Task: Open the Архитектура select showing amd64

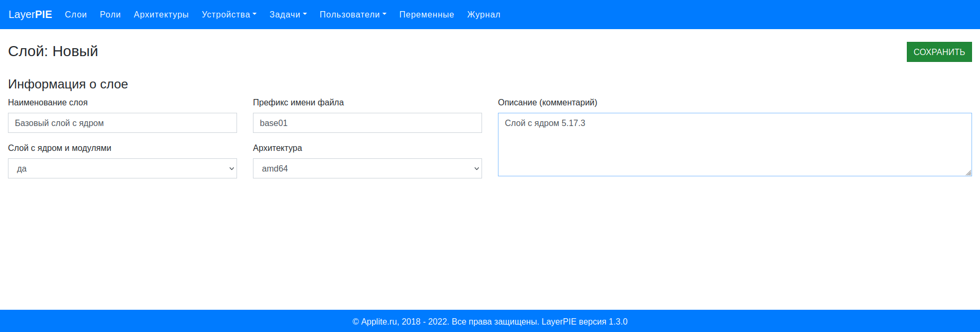Action: (367, 168)
